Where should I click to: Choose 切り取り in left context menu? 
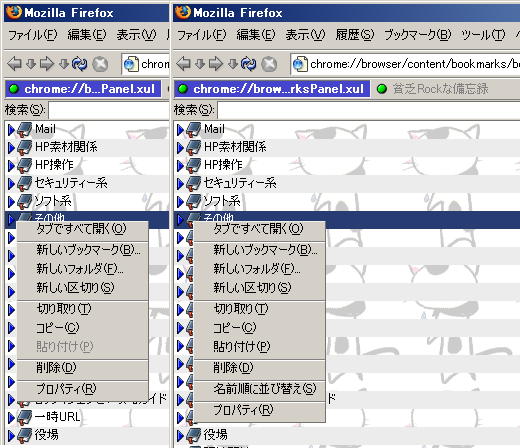click(x=82, y=309)
